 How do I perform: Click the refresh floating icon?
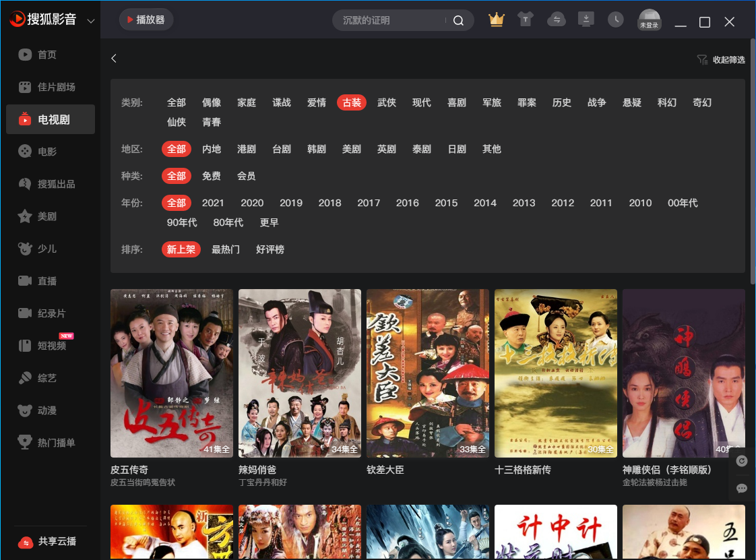coord(742,461)
